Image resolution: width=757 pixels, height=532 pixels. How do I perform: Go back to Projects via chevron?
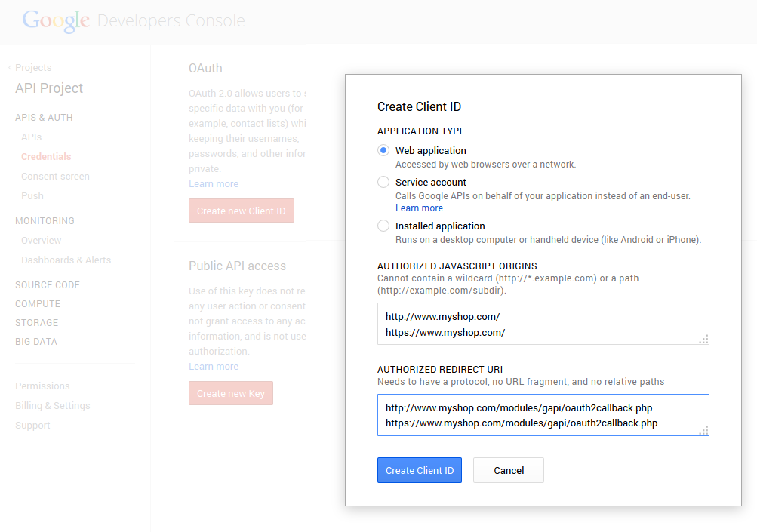[11, 68]
